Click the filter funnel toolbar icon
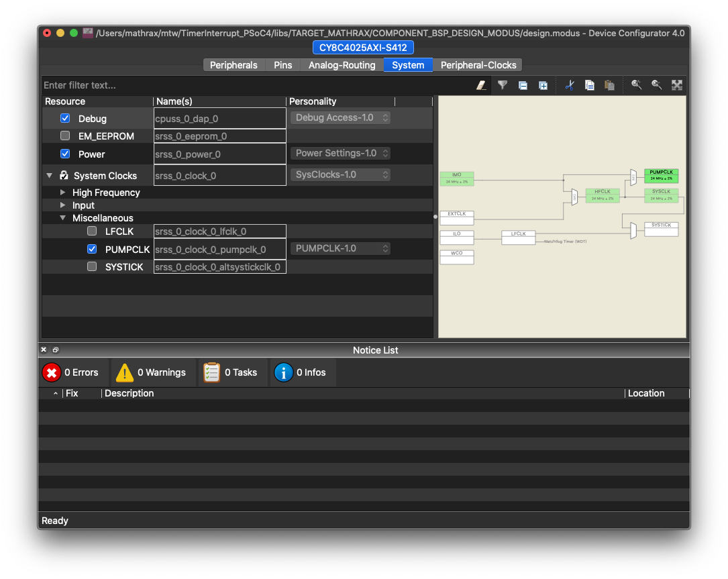728x579 pixels. [x=501, y=85]
